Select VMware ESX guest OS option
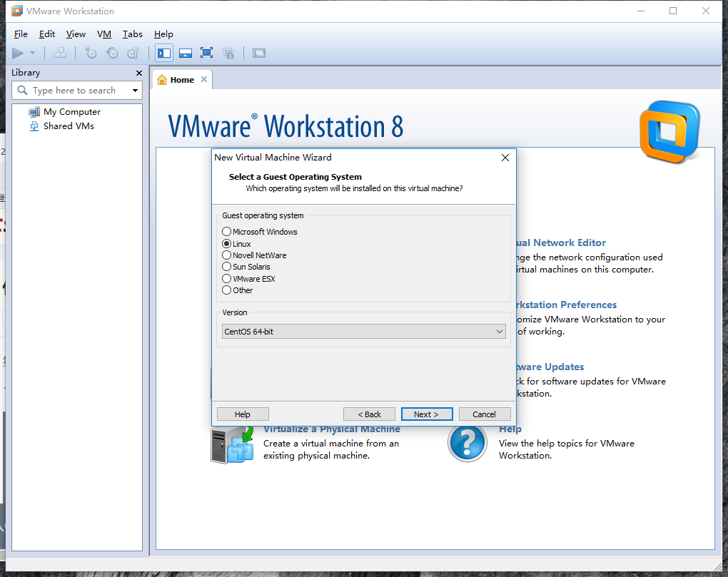Screen dimensions: 728x577 click(x=248, y=279)
